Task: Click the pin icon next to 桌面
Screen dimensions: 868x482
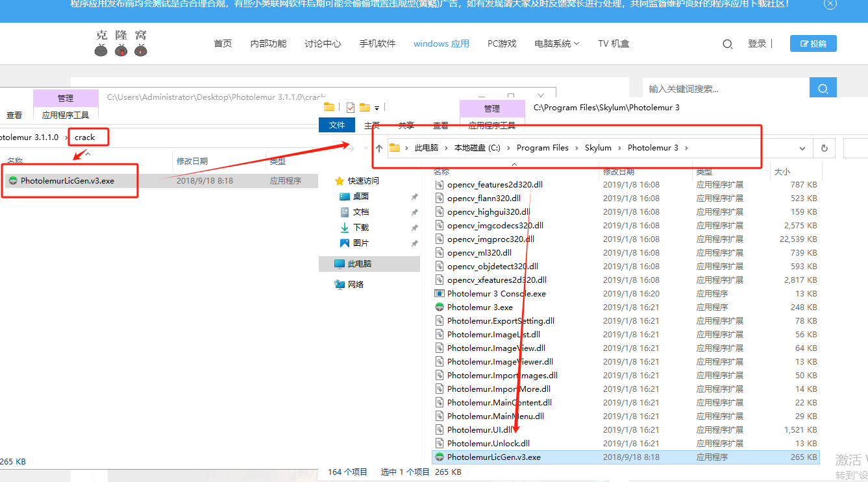Action: point(414,197)
